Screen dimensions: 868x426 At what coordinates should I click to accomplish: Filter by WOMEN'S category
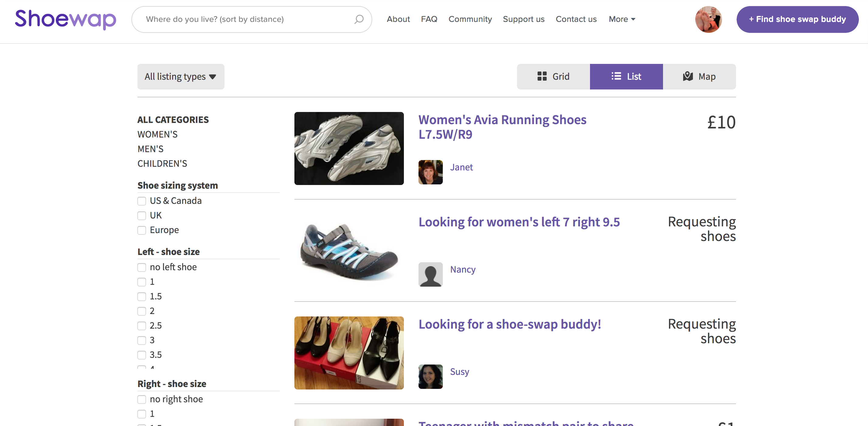(157, 134)
